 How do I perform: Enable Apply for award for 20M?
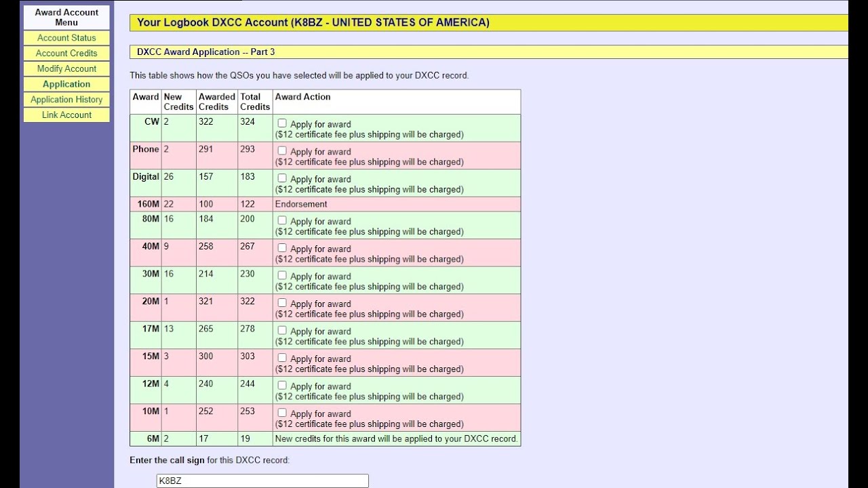pos(282,303)
